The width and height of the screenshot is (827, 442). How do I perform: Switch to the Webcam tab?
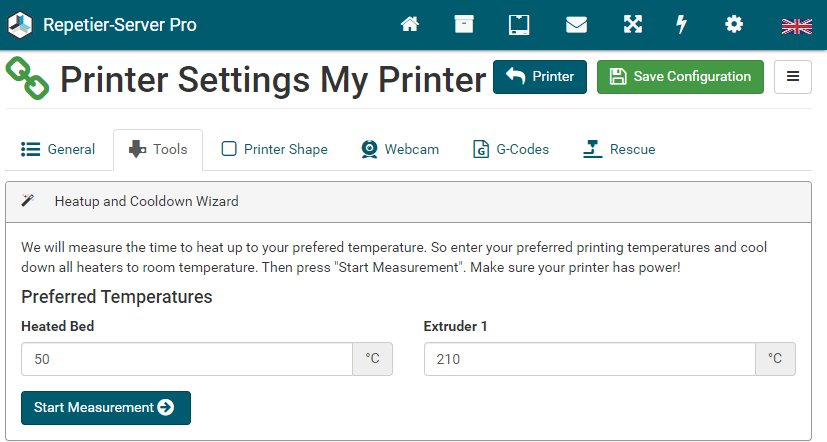click(399, 150)
